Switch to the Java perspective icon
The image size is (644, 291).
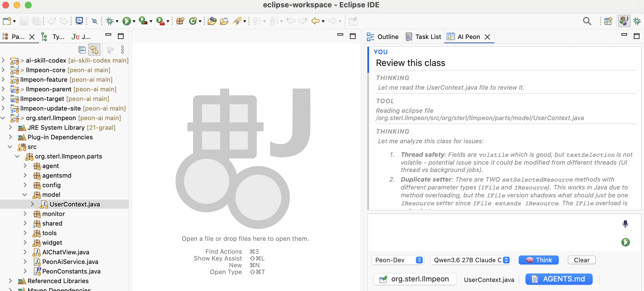624,21
